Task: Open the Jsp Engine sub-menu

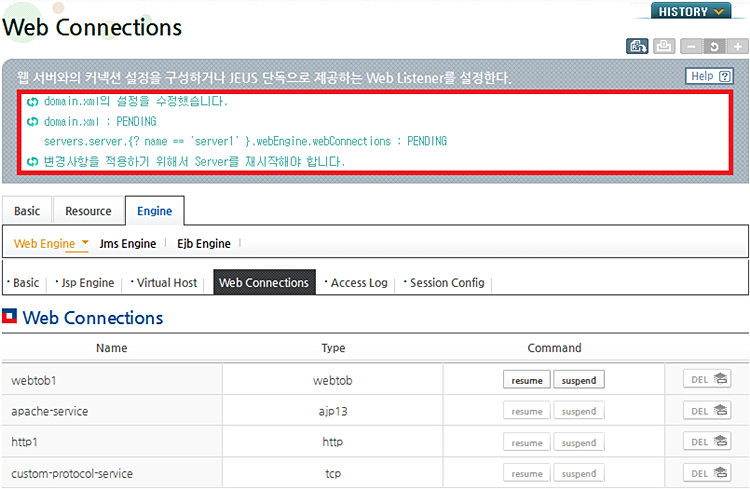Action: (88, 283)
